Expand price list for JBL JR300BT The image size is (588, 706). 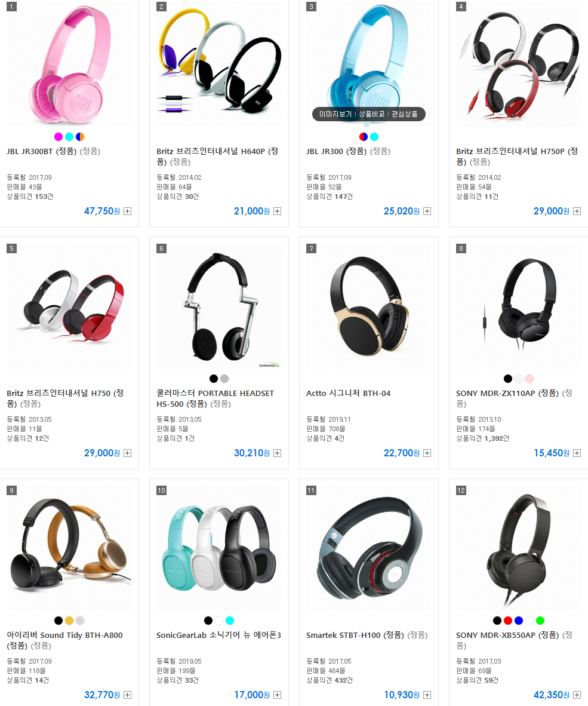128,211
